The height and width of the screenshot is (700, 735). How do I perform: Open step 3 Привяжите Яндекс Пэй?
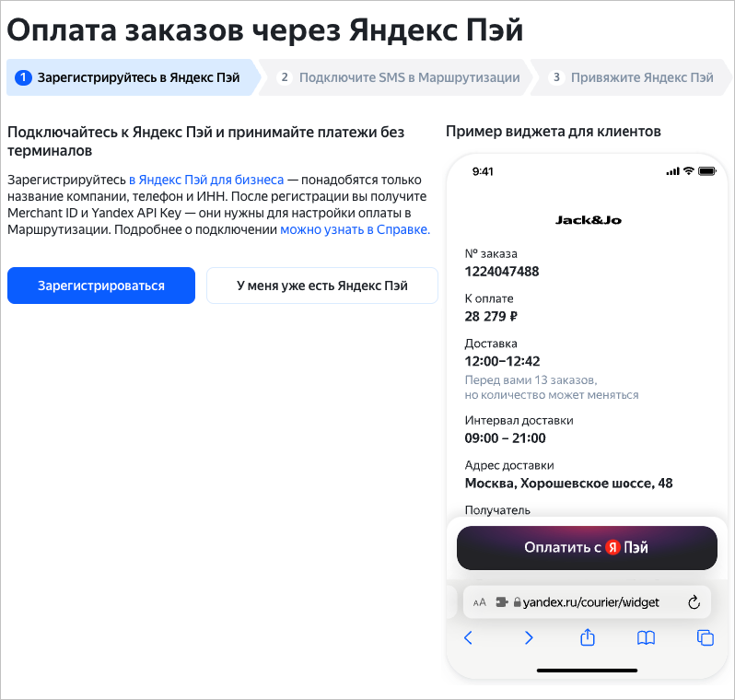tap(637, 77)
